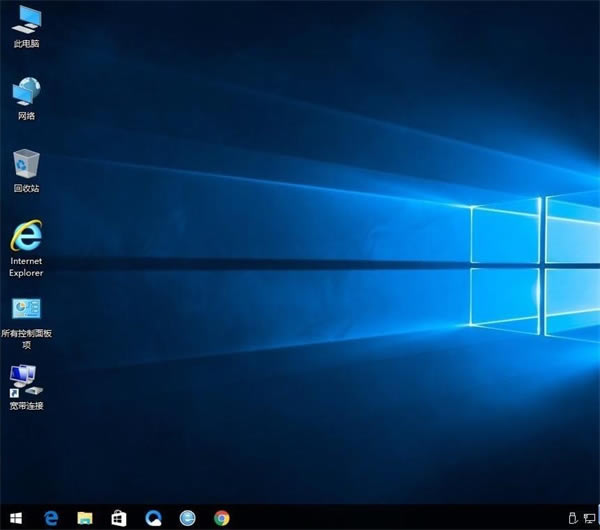Select the 所有控制面板项 control panel icon
The image size is (600, 530).
[x=26, y=308]
